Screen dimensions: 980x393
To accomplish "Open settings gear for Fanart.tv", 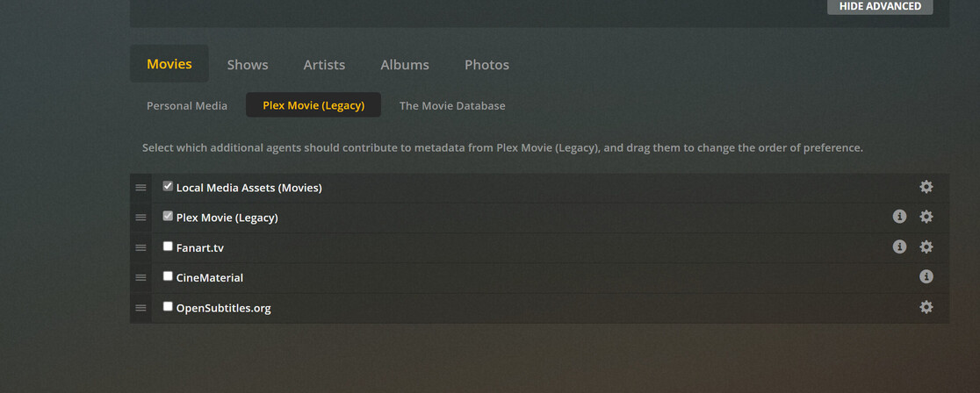I will click(926, 247).
